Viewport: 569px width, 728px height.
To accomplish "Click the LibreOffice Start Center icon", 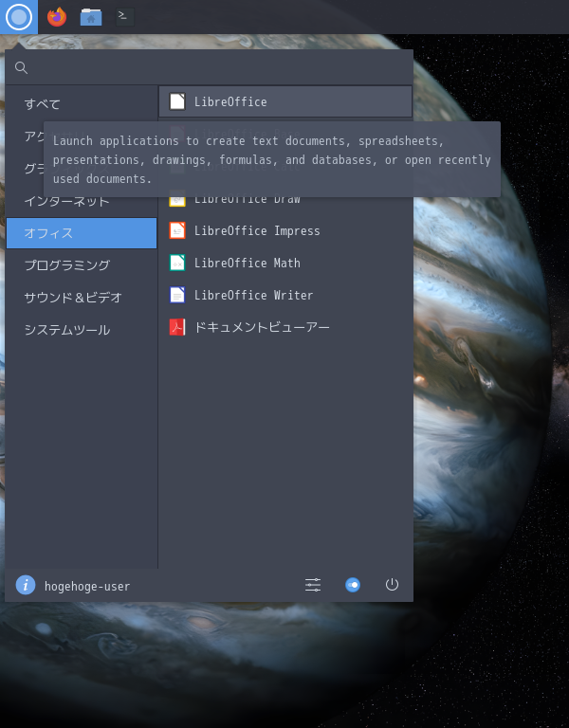I will click(177, 101).
